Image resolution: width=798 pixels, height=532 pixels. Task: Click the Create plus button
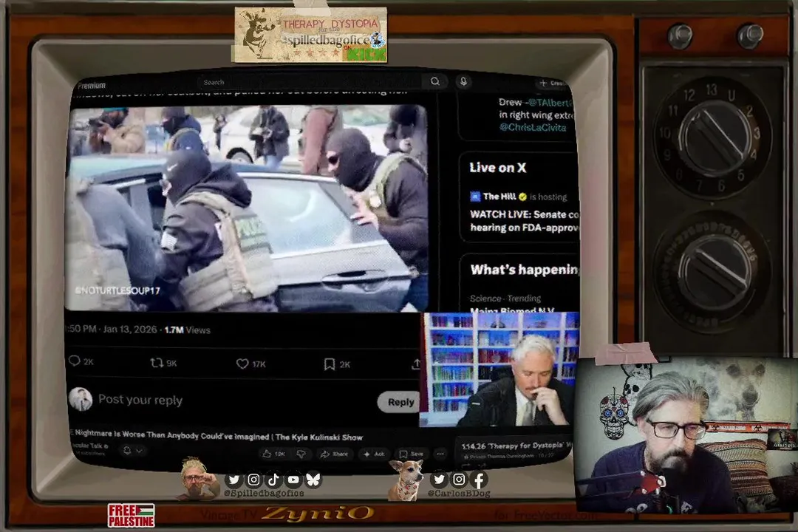[x=550, y=83]
